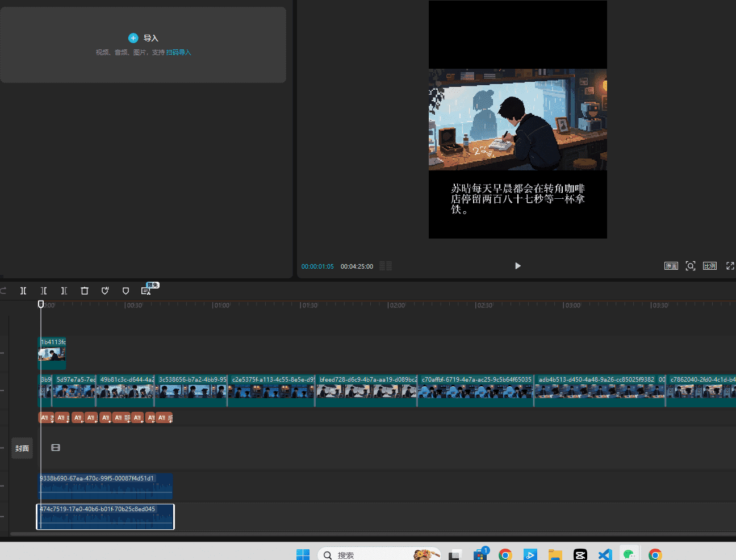Select the 49b81c3c-d644-4a2 video clip
The width and height of the screenshot is (736, 560).
tap(126, 391)
